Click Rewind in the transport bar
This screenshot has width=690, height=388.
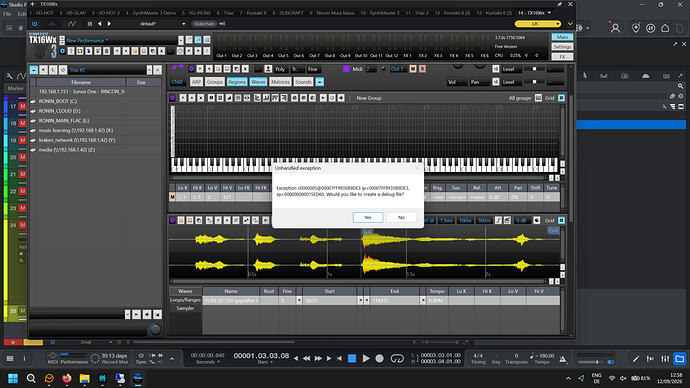coord(307,359)
